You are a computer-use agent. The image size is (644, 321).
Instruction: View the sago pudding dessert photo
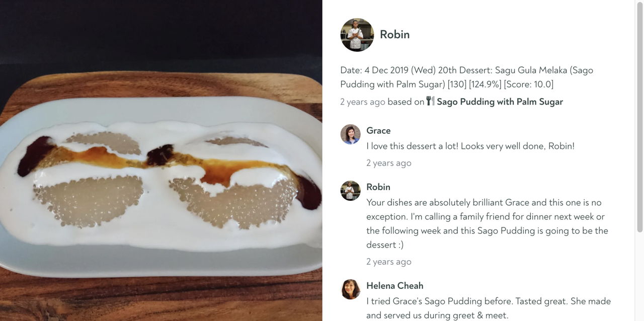point(161,160)
